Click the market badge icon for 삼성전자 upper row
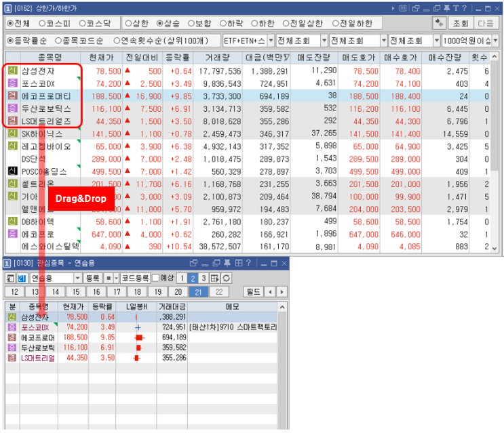This screenshot has width=504, height=433. [x=12, y=70]
